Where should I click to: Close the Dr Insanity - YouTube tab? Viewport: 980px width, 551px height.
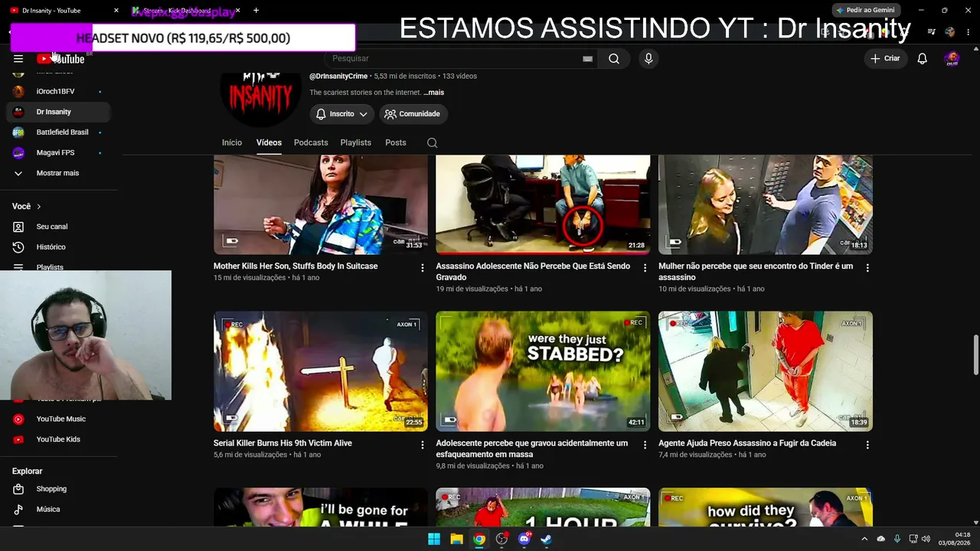point(116,11)
